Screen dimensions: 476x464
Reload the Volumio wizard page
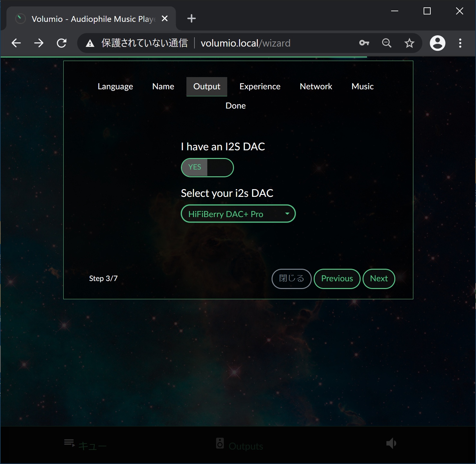61,43
